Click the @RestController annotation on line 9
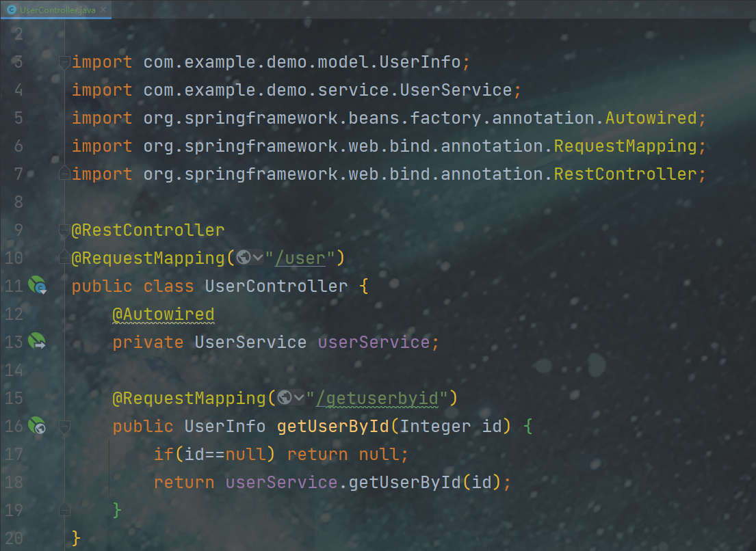 148,230
